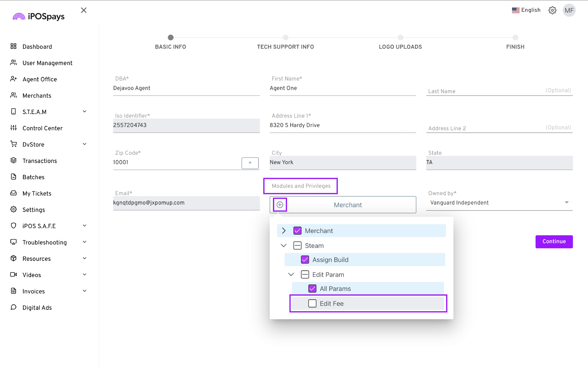Open the Merchants menu item
This screenshot has width=588, height=367.
pyautogui.click(x=37, y=96)
